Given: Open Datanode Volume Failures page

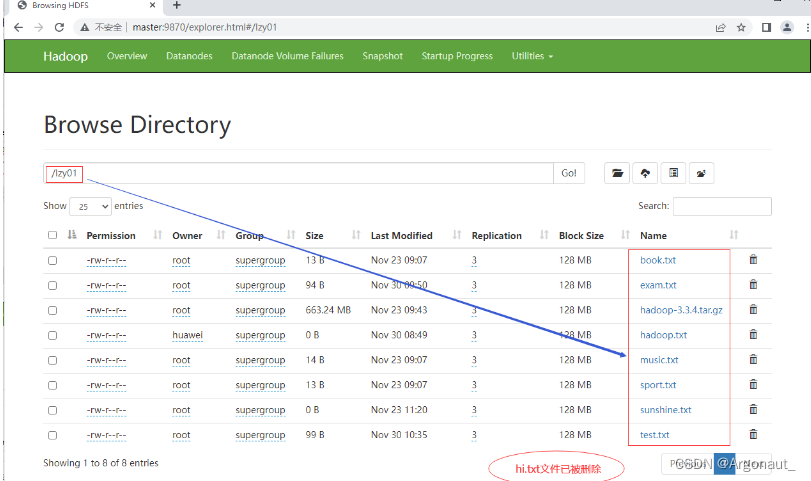Looking at the screenshot, I should point(288,56).
